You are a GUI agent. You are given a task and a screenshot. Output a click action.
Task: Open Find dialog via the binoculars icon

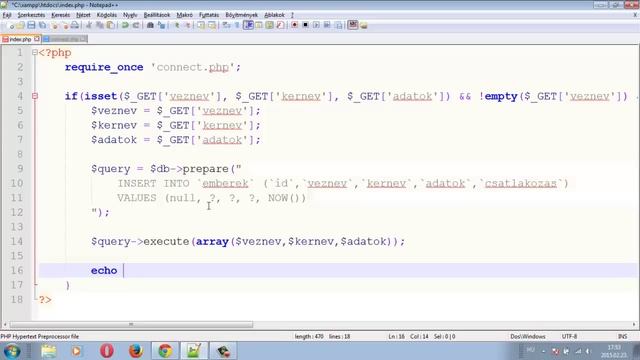(150, 25)
